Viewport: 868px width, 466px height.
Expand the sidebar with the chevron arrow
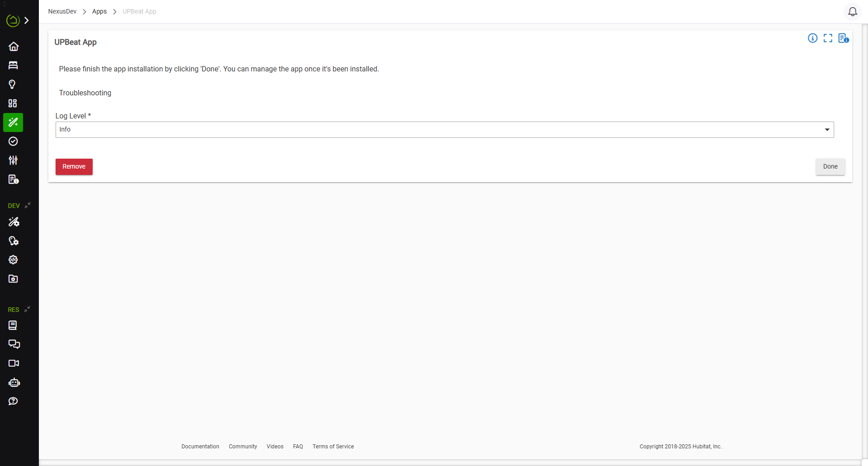click(x=27, y=20)
